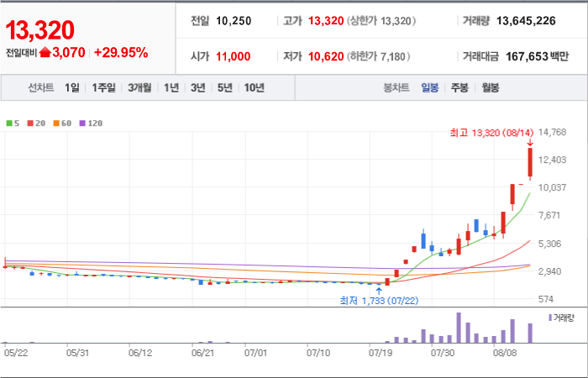Click the 저가 value 10,620
The height and width of the screenshot is (378, 588).
(326, 56)
